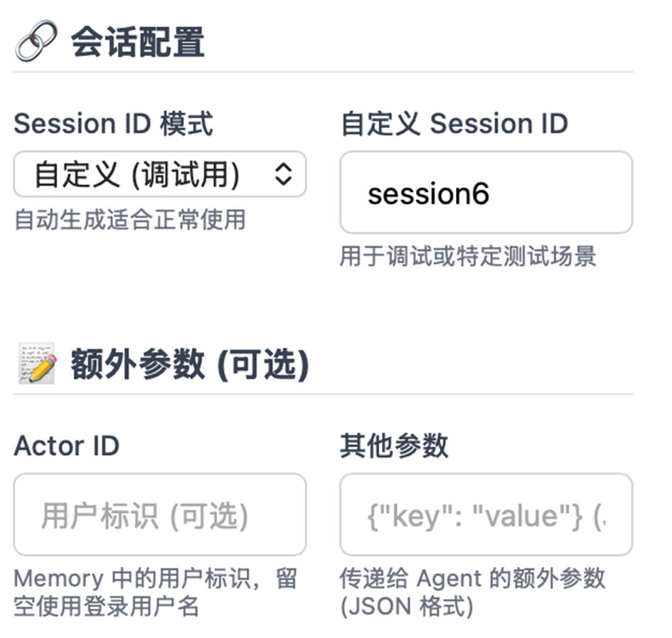This screenshot has height=638, width=672.
Task: Click the (JSON 格式) hint line
Action: click(406, 607)
